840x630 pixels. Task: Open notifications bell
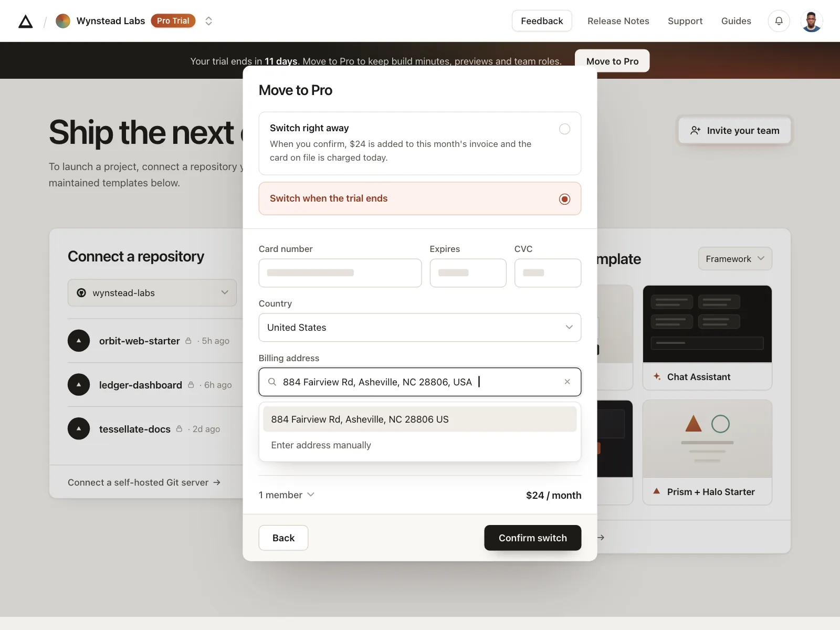779,21
